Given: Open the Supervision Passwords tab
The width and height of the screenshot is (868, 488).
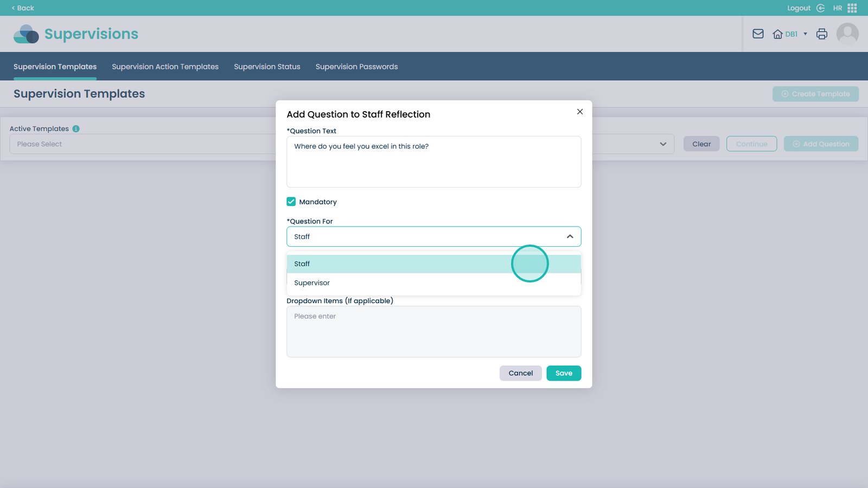Looking at the screenshot, I should pos(356,67).
